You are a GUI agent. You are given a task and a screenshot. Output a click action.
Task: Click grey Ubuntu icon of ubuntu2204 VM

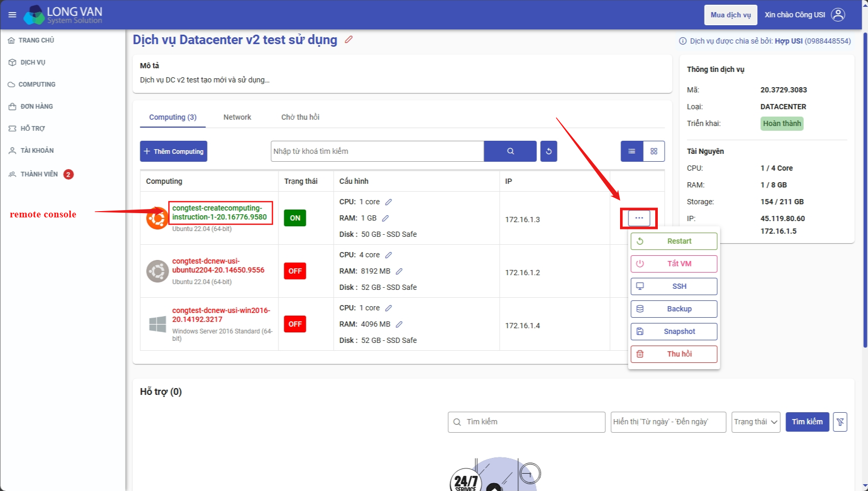(x=157, y=271)
